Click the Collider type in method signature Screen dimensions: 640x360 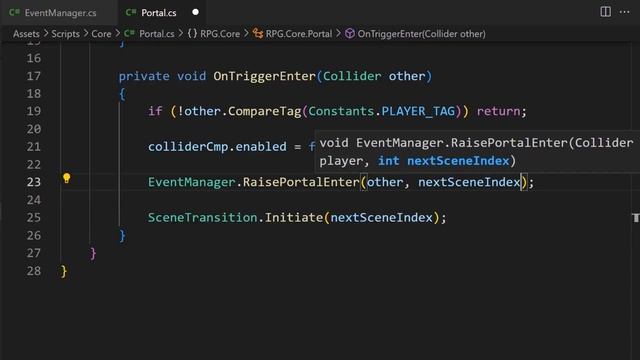(352, 76)
